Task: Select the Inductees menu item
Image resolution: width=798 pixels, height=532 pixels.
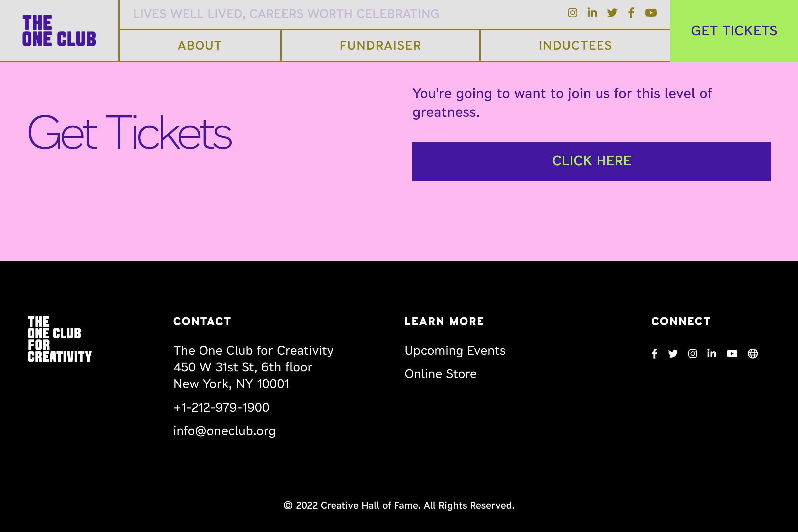Action: 576,46
